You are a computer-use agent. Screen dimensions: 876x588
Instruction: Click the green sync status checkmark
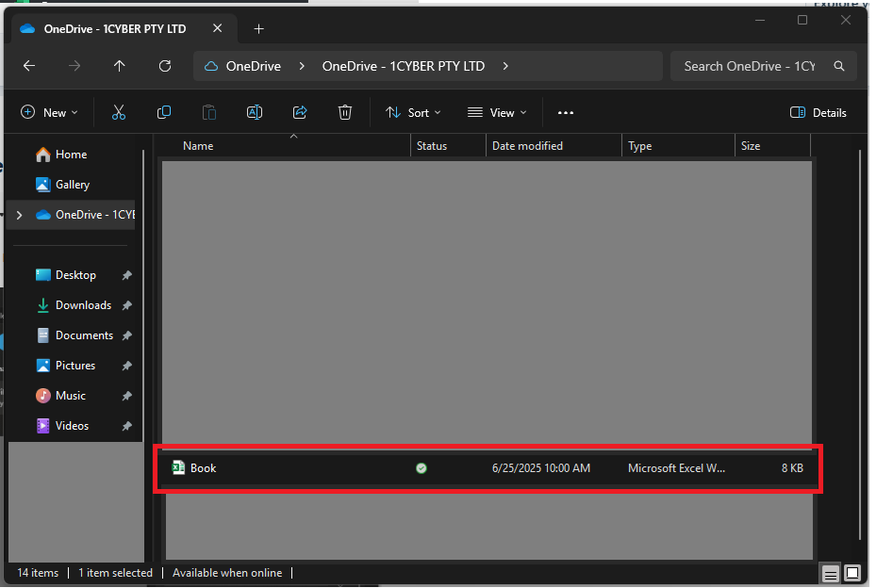(421, 468)
